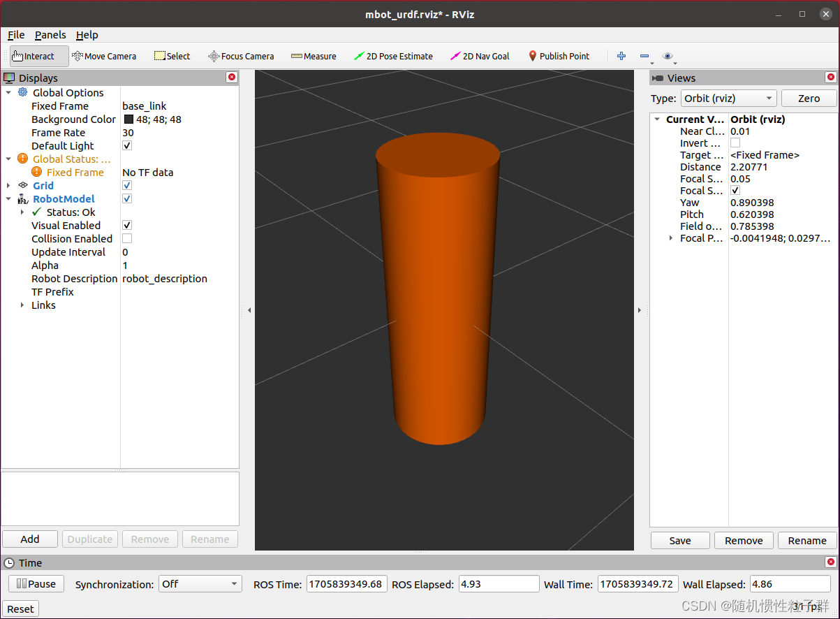Click the Wall Elapsed field
Image resolution: width=840 pixels, height=619 pixels.
[790, 584]
